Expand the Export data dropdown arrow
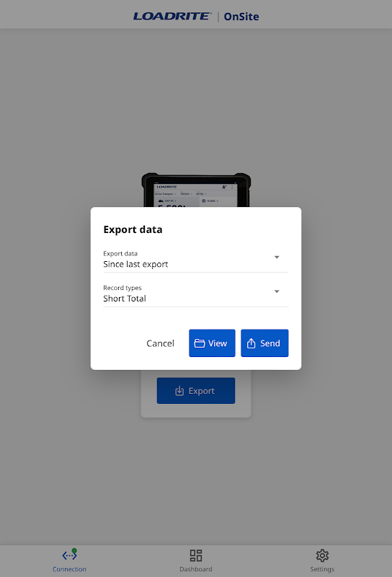The image size is (392, 577). (277, 257)
